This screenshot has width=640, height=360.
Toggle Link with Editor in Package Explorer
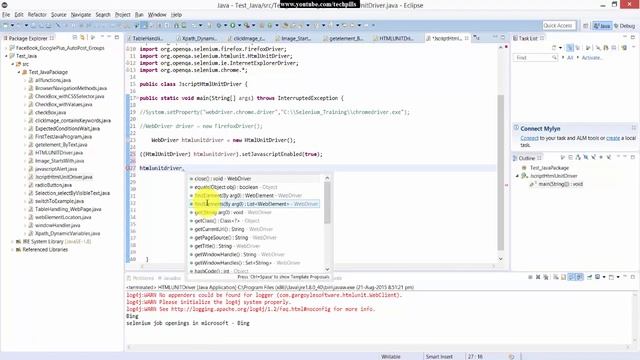tap(82, 38)
